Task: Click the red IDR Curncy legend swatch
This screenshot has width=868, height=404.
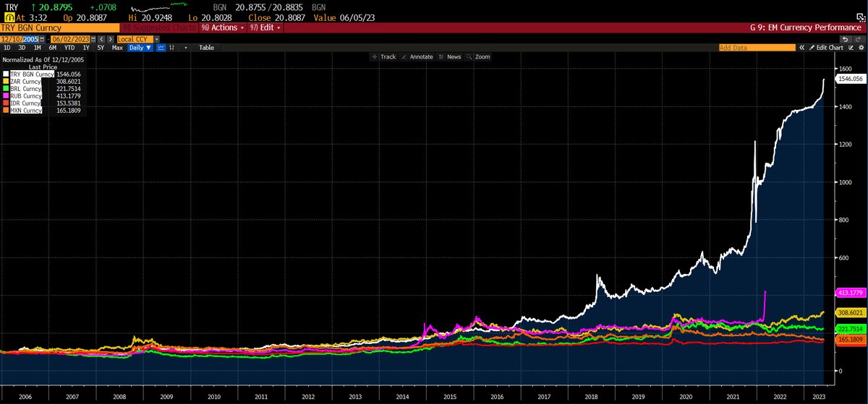Action: (6, 103)
